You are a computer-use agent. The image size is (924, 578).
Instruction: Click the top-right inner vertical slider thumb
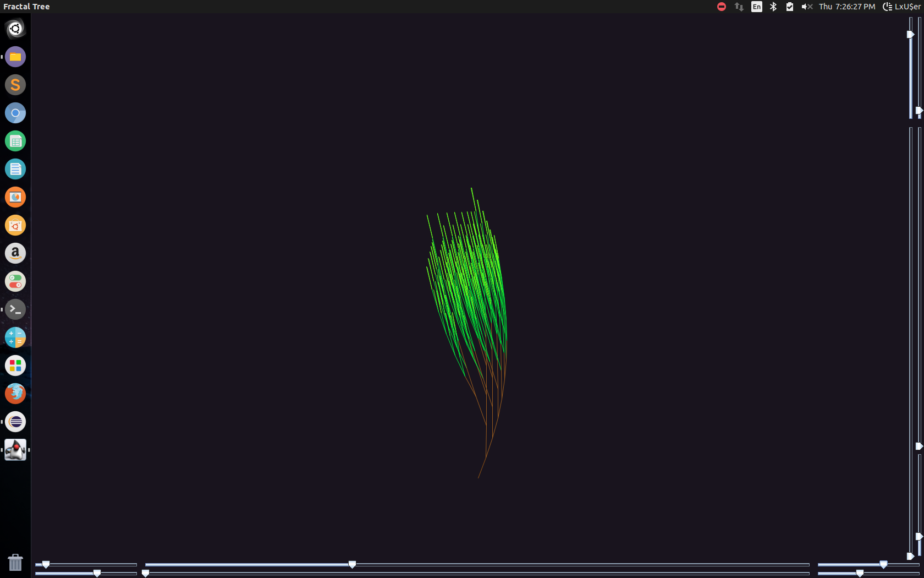[x=910, y=34]
